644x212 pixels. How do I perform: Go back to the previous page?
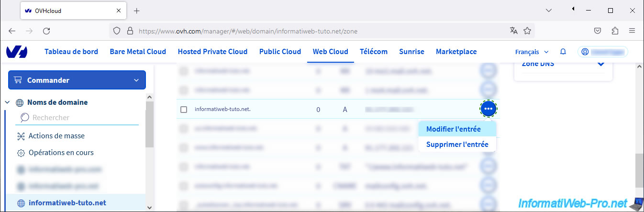(x=12, y=31)
